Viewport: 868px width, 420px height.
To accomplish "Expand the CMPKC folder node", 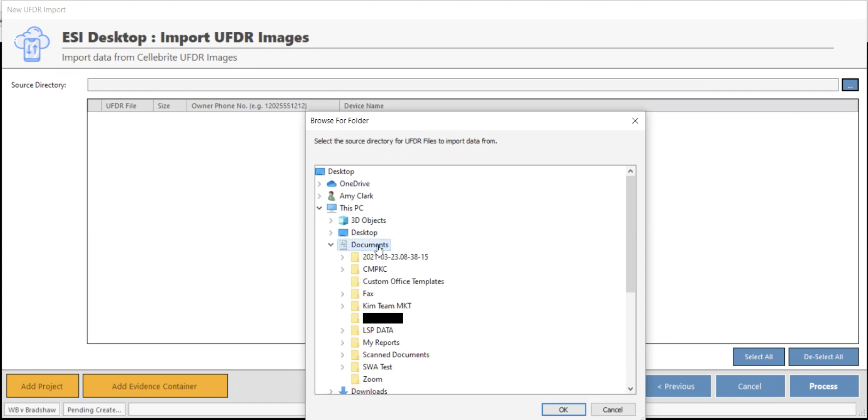I will pos(342,269).
